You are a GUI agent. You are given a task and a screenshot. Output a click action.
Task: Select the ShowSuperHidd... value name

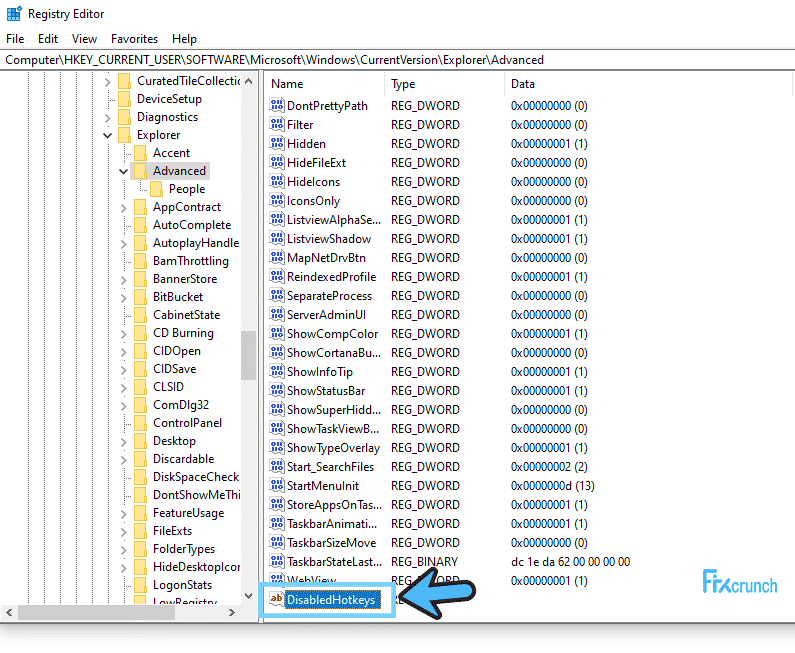pyautogui.click(x=334, y=410)
